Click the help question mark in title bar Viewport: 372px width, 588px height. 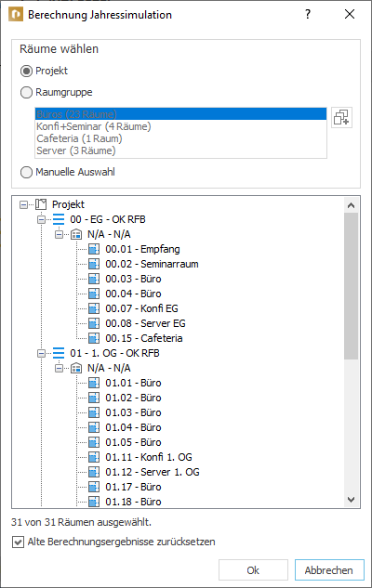(x=308, y=14)
